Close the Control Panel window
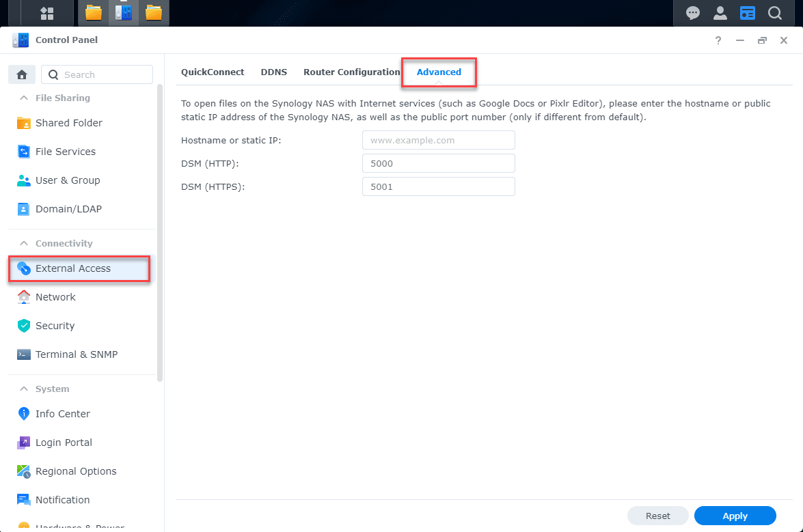This screenshot has width=803, height=532. [x=784, y=40]
